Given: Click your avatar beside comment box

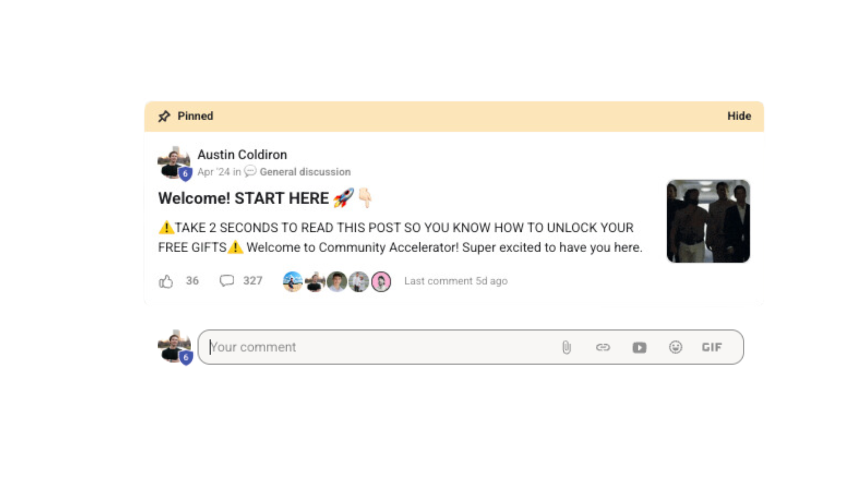Looking at the screenshot, I should tap(175, 347).
